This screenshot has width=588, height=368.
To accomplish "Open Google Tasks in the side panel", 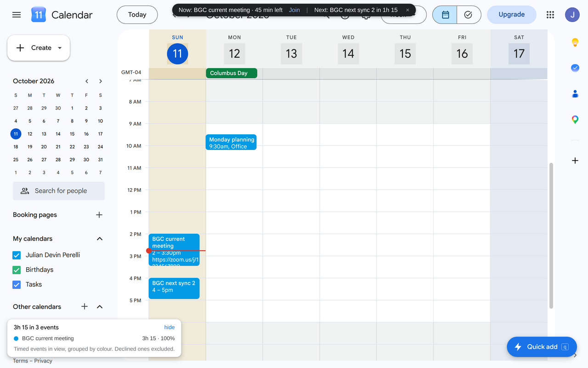I will (575, 68).
